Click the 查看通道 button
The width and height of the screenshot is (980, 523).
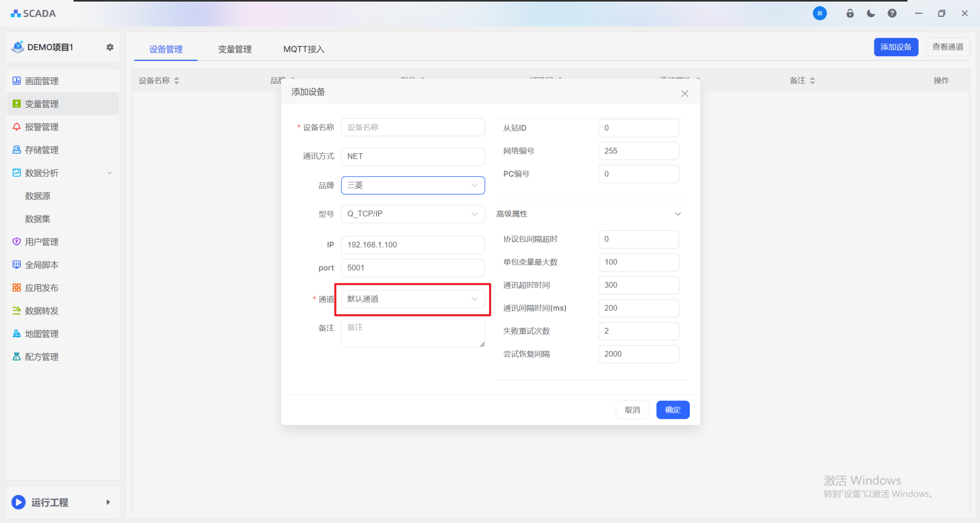point(947,47)
